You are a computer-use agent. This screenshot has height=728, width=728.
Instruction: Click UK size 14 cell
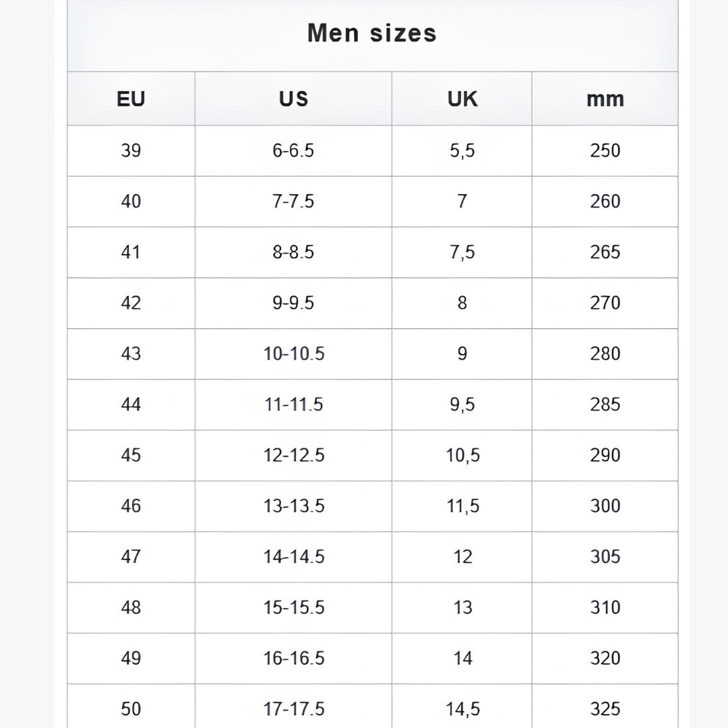click(x=462, y=659)
